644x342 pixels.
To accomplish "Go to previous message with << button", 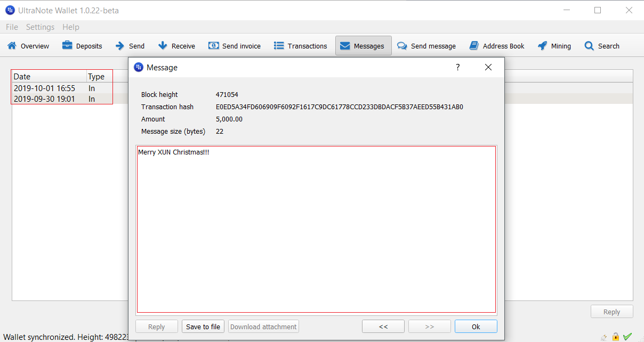I will click(383, 327).
